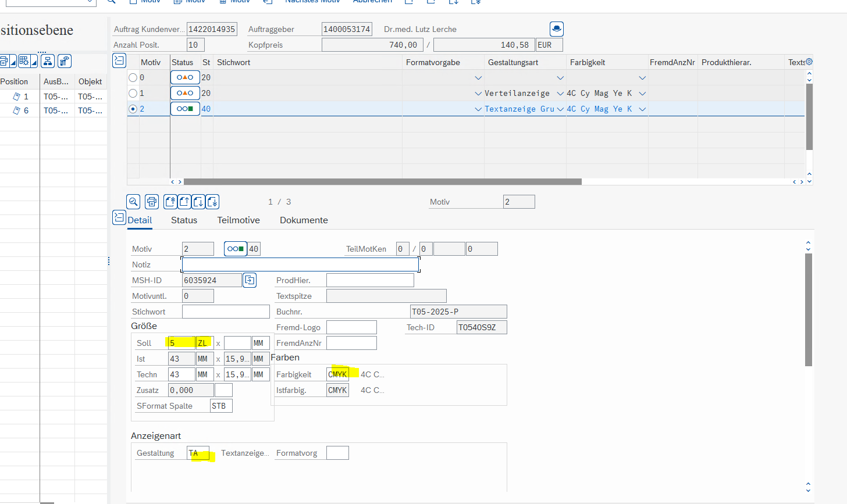
Task: Switch to the Status tab
Action: 184,220
